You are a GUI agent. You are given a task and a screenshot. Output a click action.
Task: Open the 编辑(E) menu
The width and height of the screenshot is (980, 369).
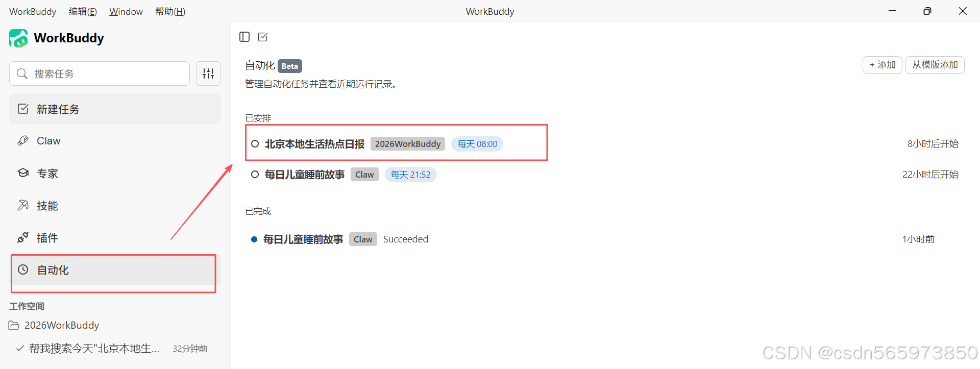pos(83,11)
